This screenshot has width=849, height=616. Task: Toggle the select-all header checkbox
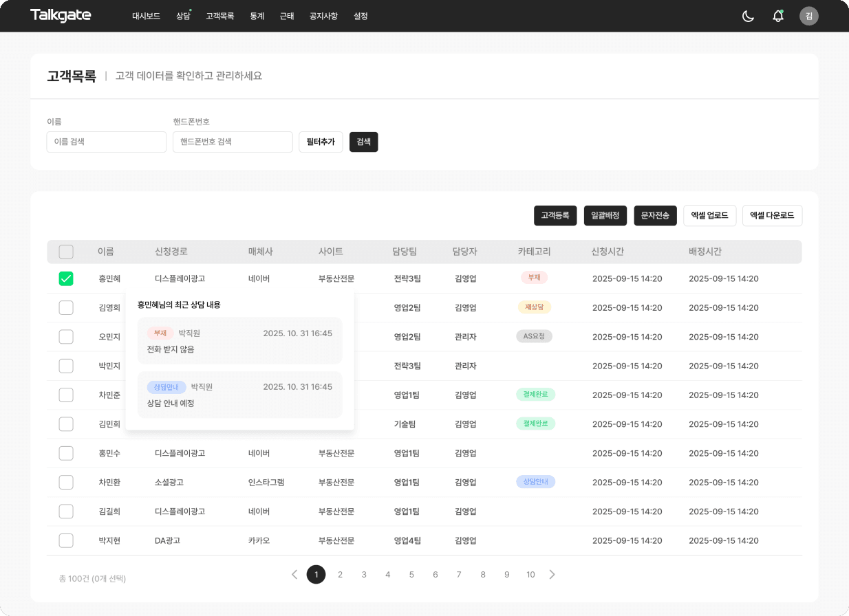pos(66,252)
